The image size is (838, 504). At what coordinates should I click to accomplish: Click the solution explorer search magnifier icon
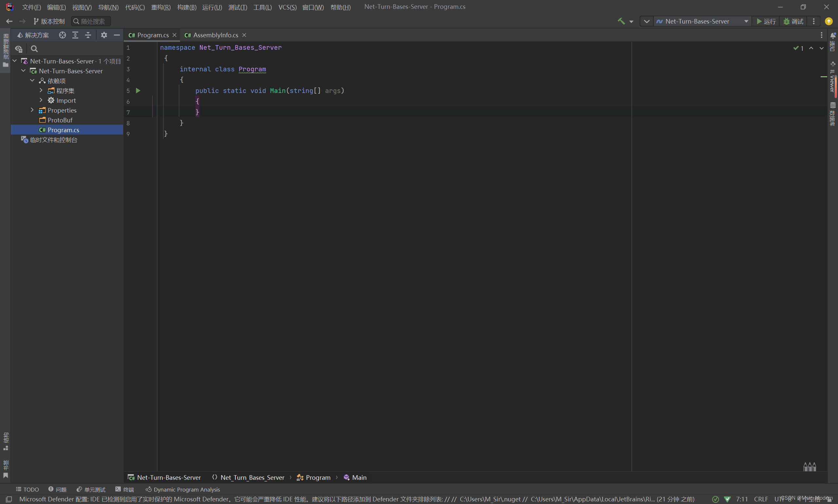coord(34,49)
